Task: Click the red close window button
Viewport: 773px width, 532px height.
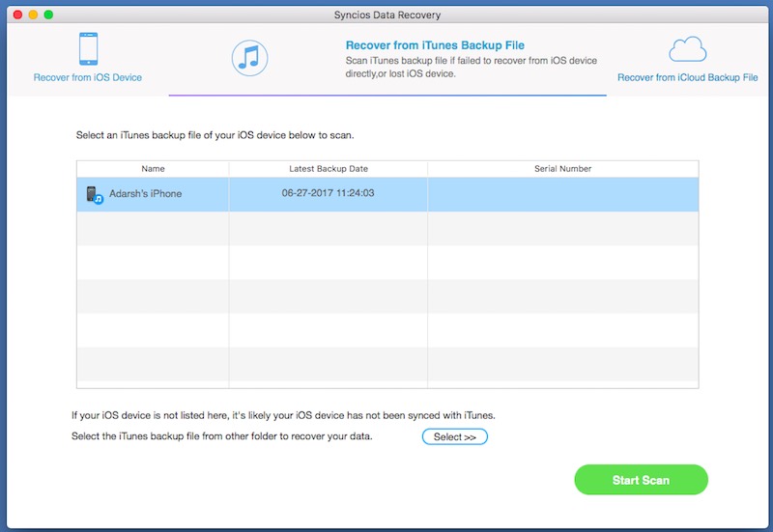Action: coord(17,14)
